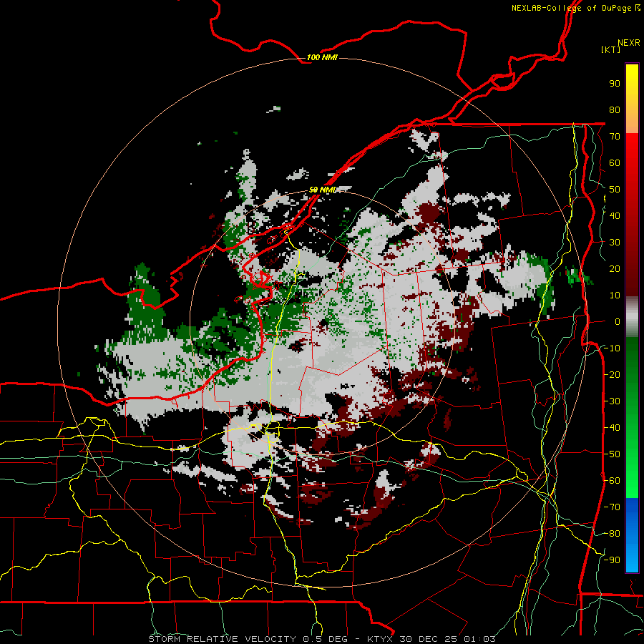Click the -40 value on the velocity scale

612,428
